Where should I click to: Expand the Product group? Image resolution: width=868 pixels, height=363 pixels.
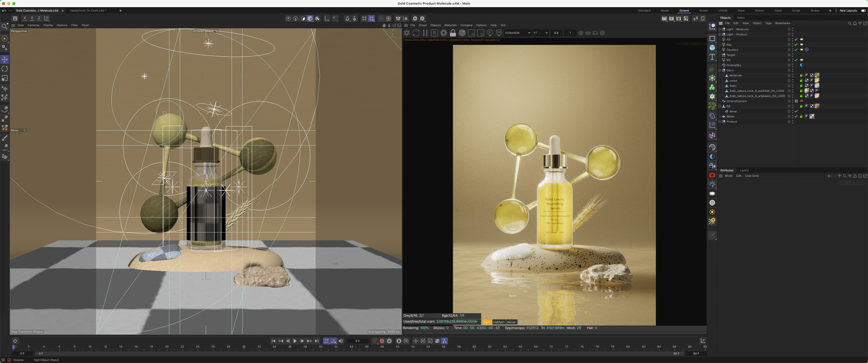tap(719, 122)
